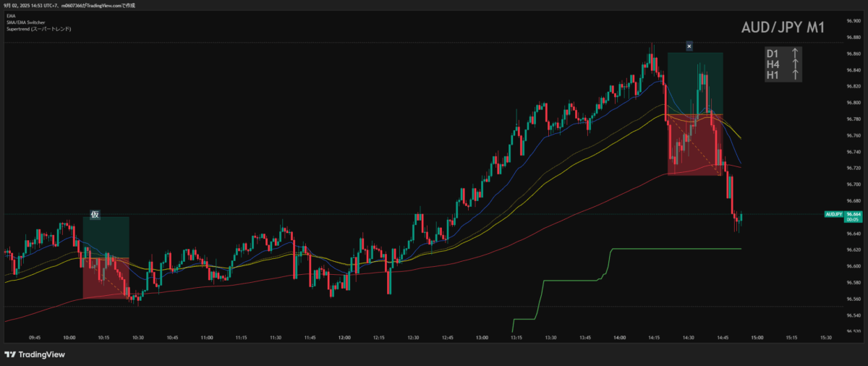Click the 12:00 label on time axis
The height and width of the screenshot is (366, 868).
click(x=344, y=337)
